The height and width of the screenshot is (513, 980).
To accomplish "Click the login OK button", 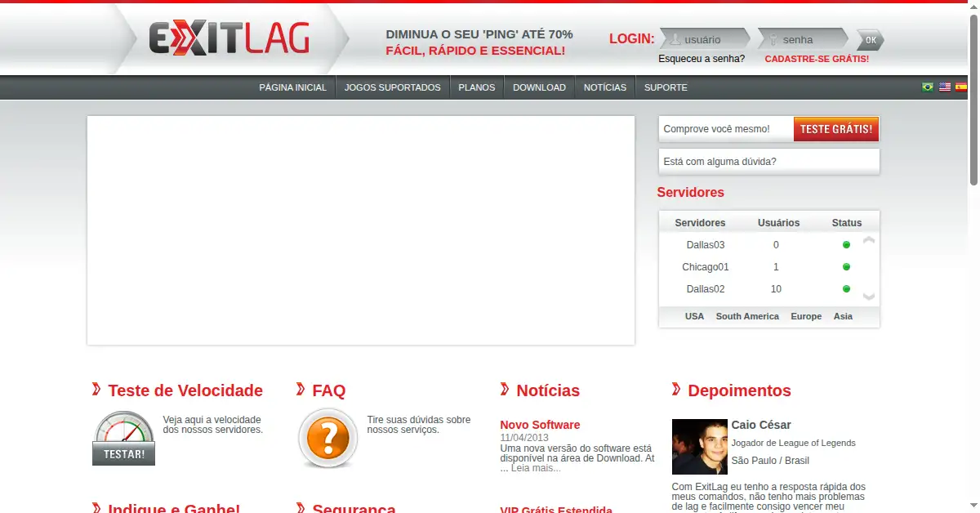I will (x=870, y=39).
